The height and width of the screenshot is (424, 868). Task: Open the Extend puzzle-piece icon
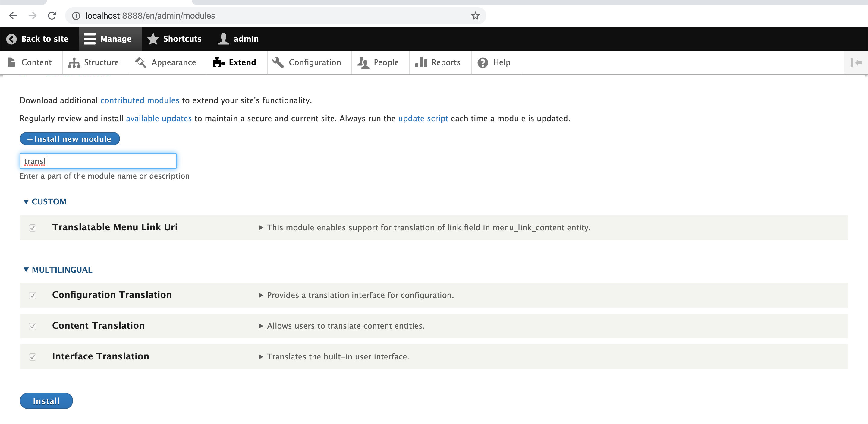click(218, 62)
